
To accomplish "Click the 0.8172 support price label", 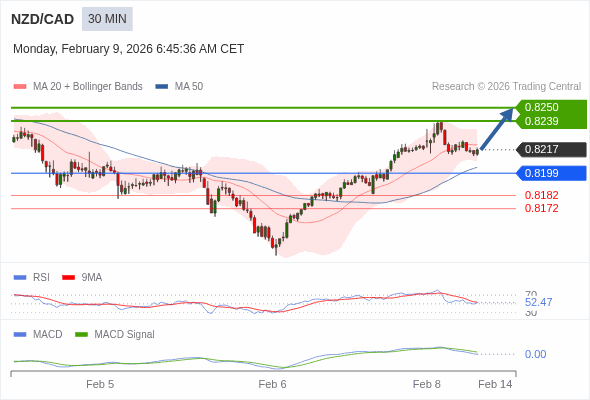I will pos(541,208).
